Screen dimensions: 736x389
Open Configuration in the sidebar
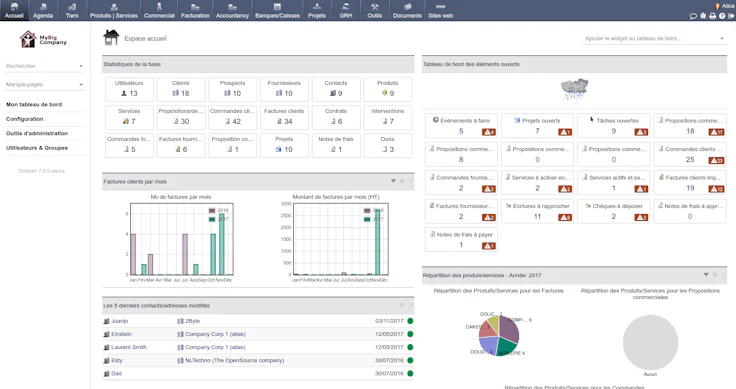tap(24, 119)
